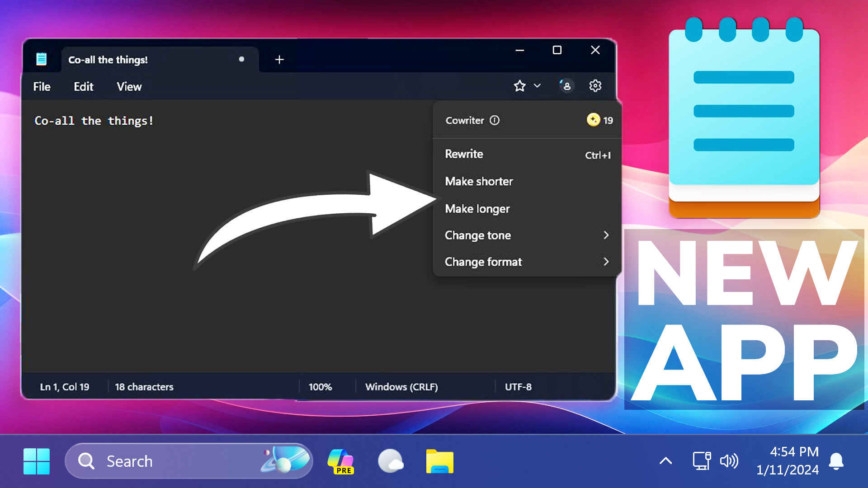Click the search highlight planet icon
This screenshot has height=488, width=868.
pos(286,460)
